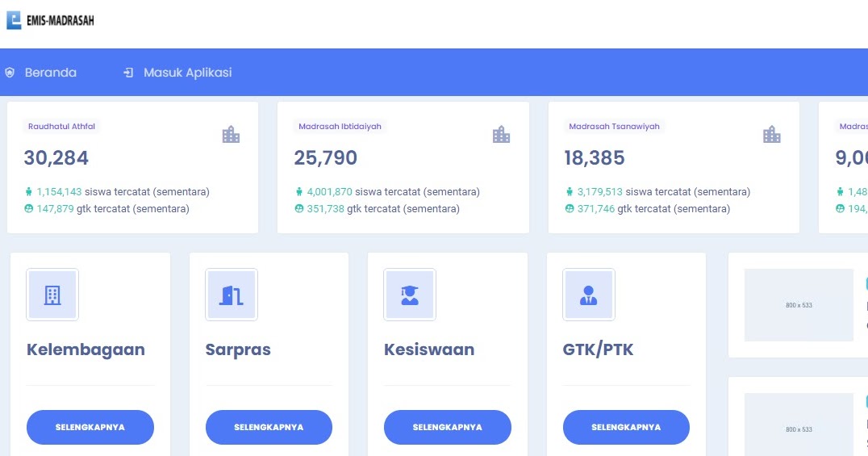Click building icon in Madrasah Tsanawiyah card
Screen dimensions: 868x456
(x=772, y=135)
